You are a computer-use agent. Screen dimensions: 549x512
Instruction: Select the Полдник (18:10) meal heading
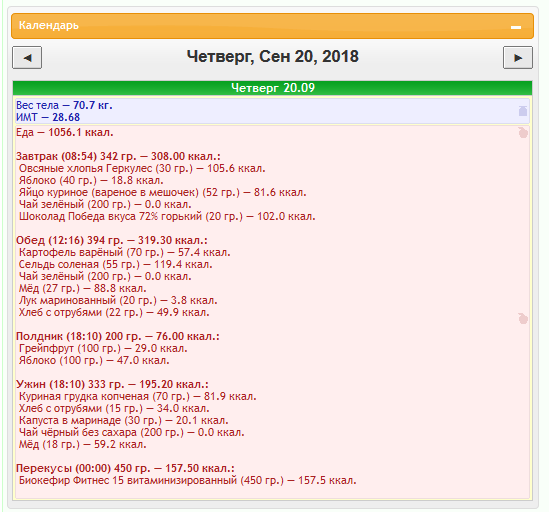118,336
